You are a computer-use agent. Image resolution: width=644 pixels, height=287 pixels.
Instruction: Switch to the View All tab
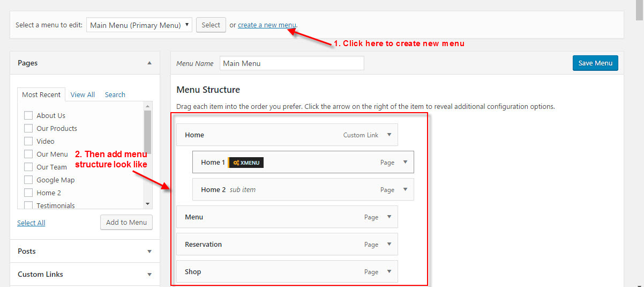click(83, 94)
